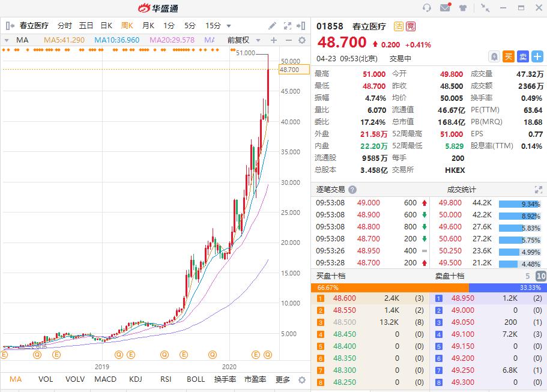547x392 pixels.
Task: Select the VOL indicator tab
Action: coord(46,379)
